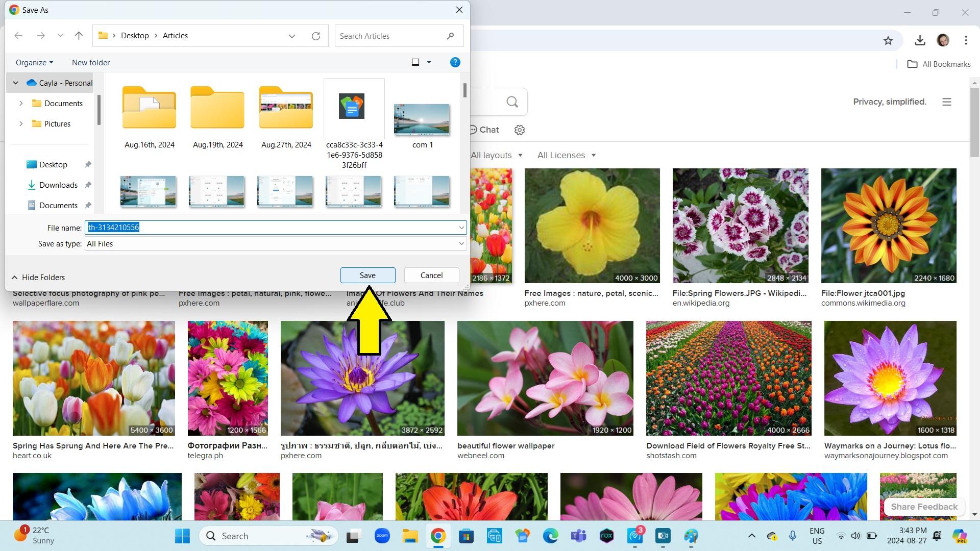Bookmark this page star icon in Chrome
The image size is (980, 551).
pyautogui.click(x=888, y=40)
